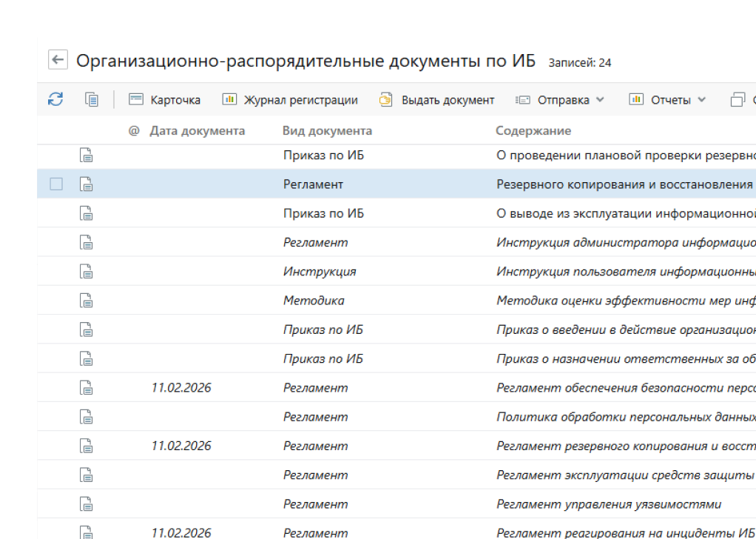Open Журнал регистрации
The width and height of the screenshot is (756, 539).
[290, 100]
